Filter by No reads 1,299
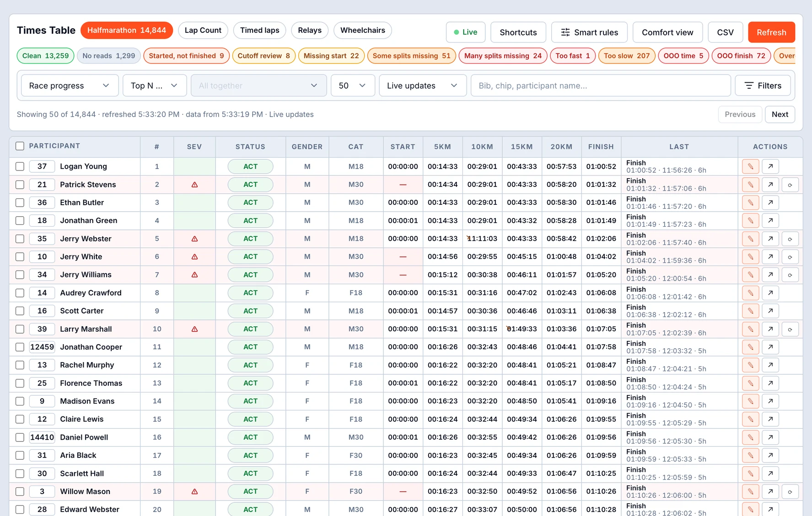 tap(109, 56)
